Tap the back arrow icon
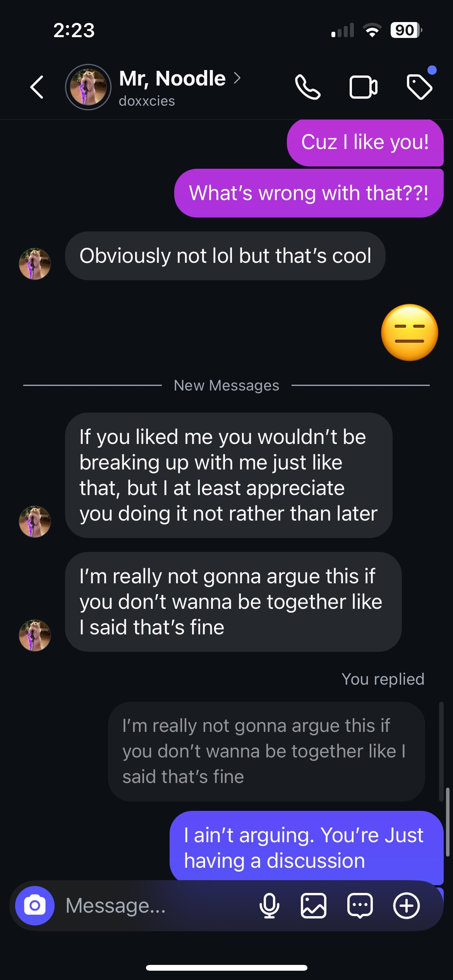Viewport: 453px width, 980px height. click(x=37, y=87)
